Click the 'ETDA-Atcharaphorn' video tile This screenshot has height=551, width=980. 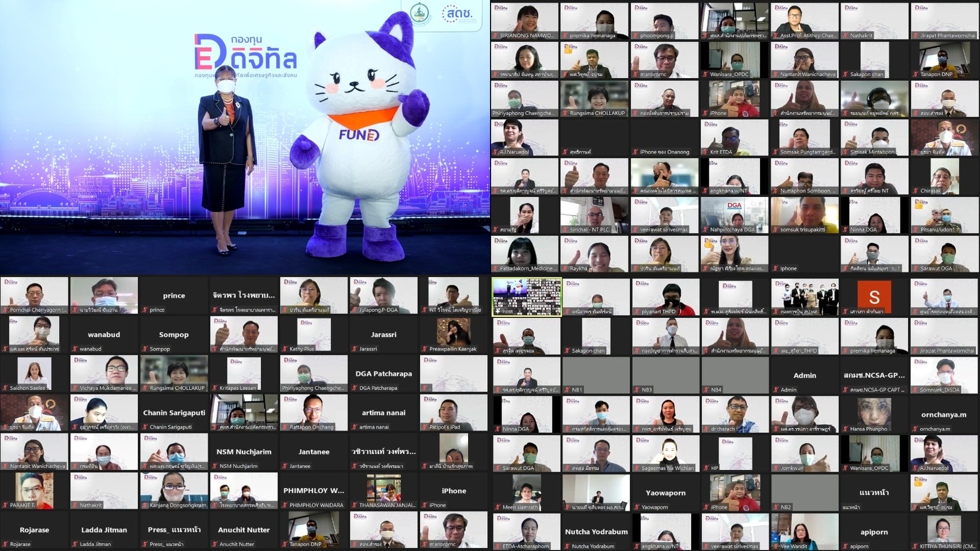[527, 531]
